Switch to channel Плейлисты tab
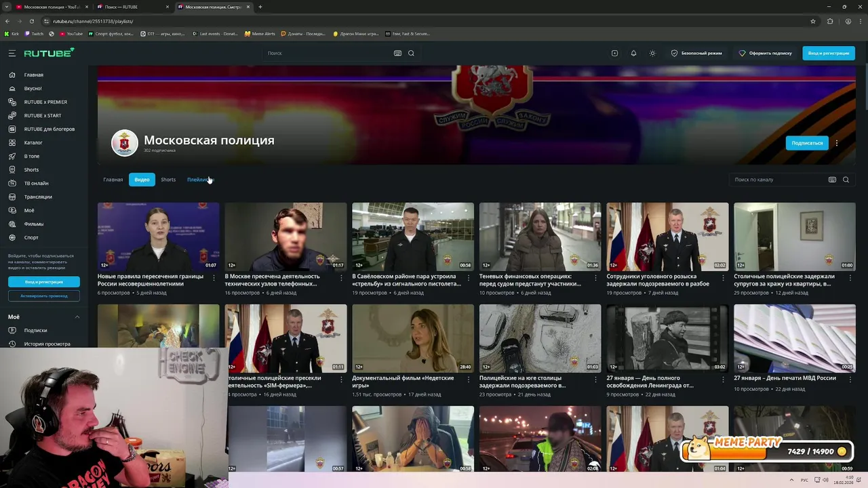Screen dimensions: 868x488 (199, 180)
